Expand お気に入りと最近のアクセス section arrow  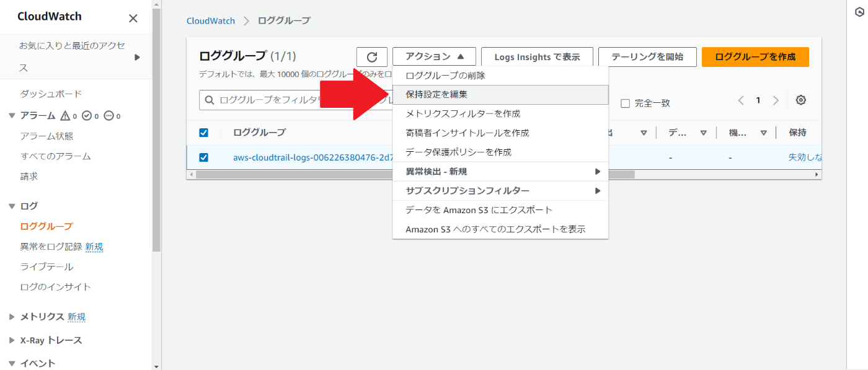coord(137,57)
